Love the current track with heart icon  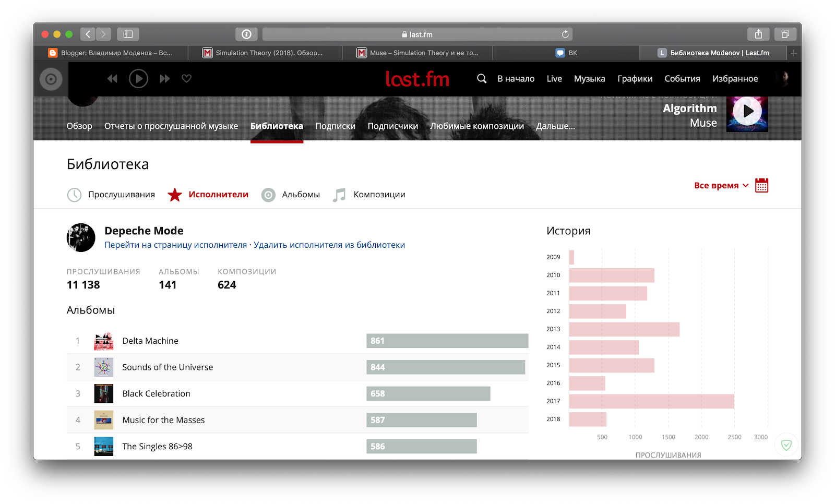(x=186, y=79)
